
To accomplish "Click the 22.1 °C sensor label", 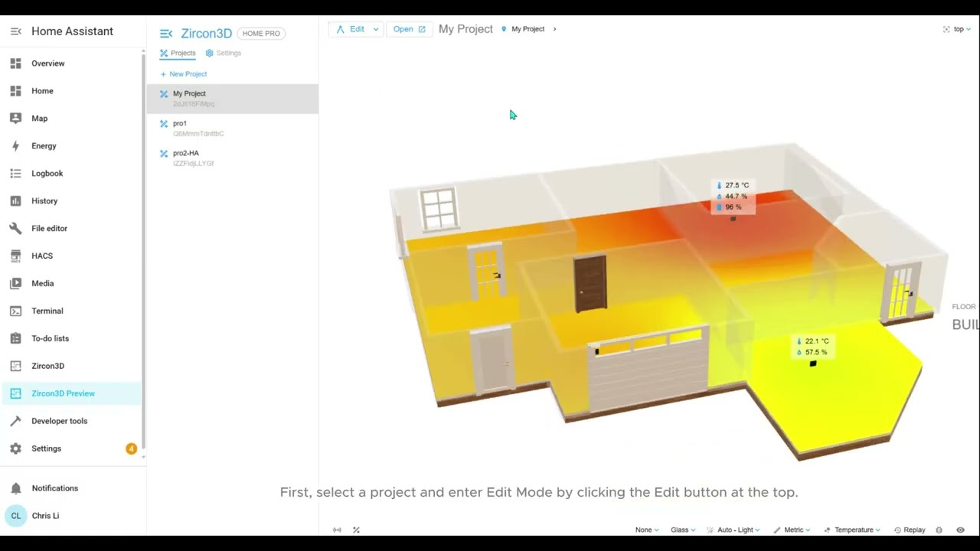I will [x=812, y=341].
